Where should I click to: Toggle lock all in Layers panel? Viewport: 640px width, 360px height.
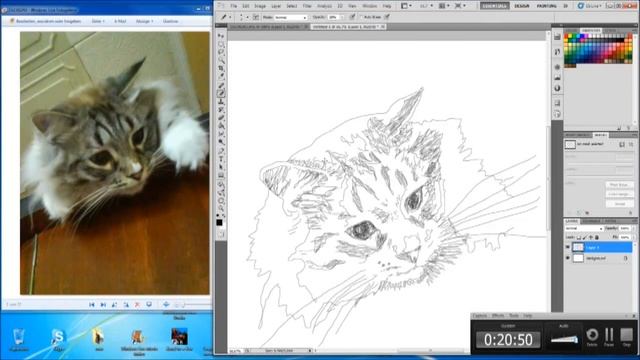point(597,237)
